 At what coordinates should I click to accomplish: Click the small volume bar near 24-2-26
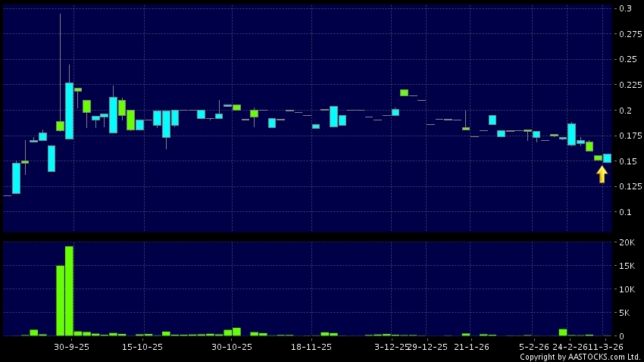563,332
